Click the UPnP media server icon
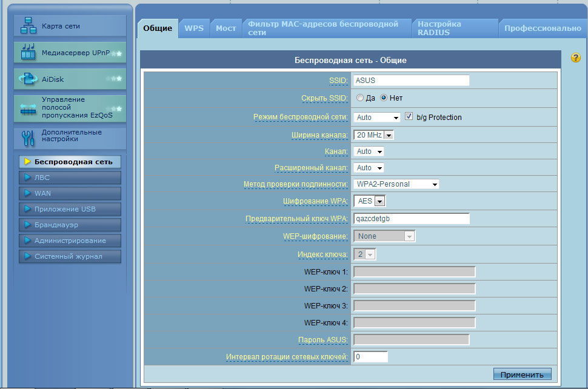 click(28, 53)
